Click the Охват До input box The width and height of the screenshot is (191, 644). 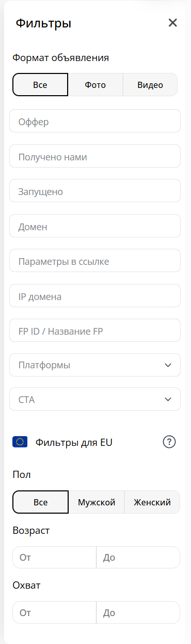click(x=138, y=612)
